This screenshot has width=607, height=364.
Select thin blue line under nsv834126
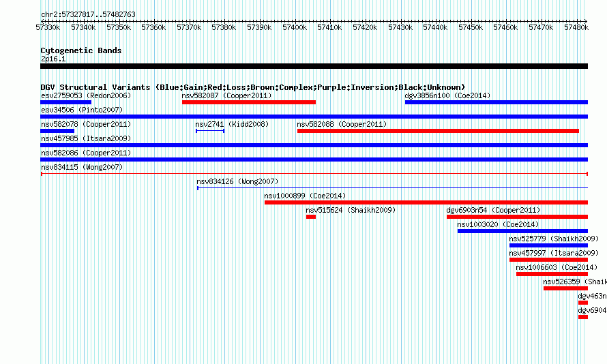(x=393, y=188)
